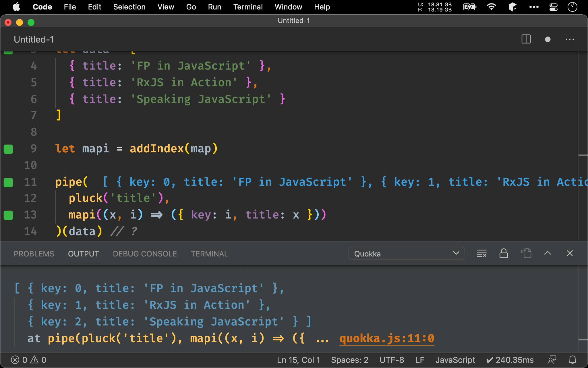Click the 'RxJS in Action' string on line 5
Viewport: 588px width, 368px height.
click(x=184, y=83)
